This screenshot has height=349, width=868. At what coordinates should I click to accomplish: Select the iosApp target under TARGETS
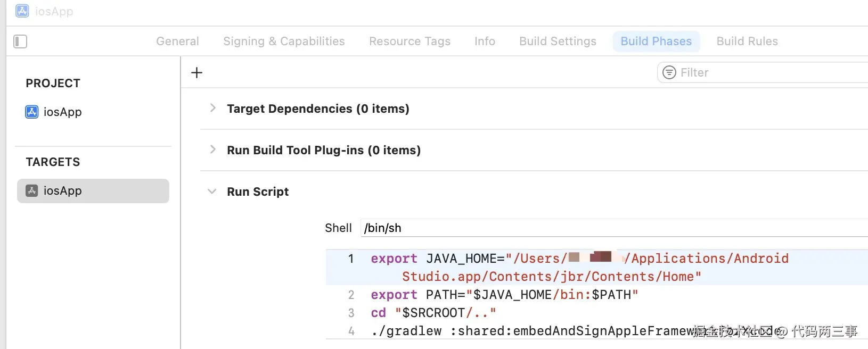tap(93, 190)
